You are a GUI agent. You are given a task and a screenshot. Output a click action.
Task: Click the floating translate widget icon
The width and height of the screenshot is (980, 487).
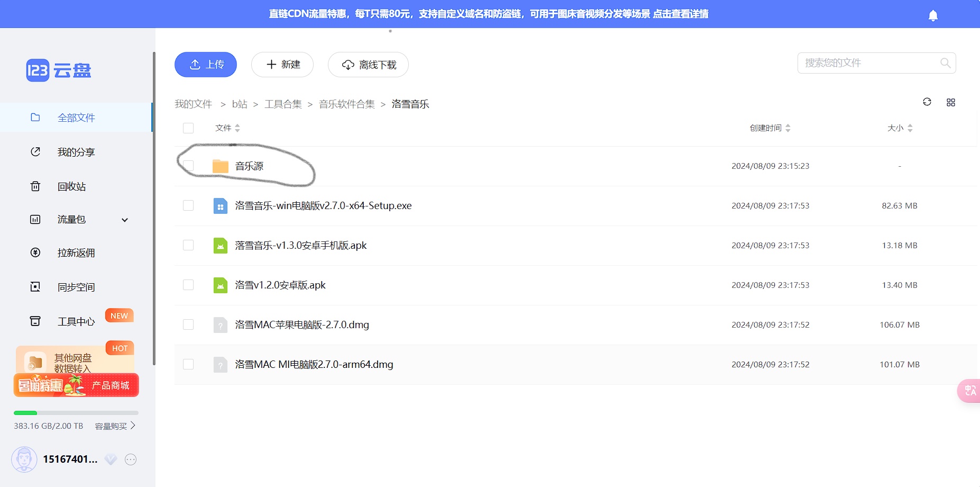pos(970,391)
